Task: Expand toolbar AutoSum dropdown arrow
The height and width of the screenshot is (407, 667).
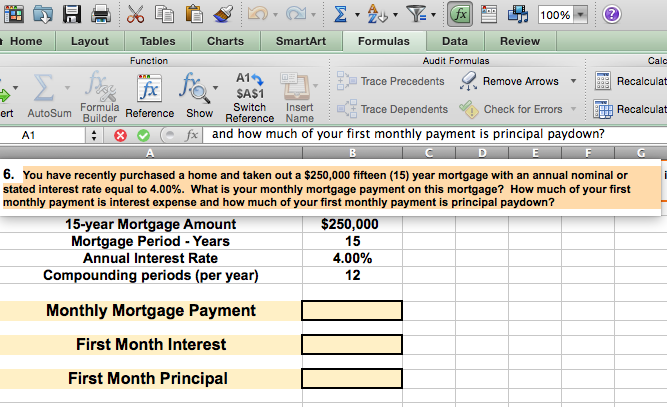Action: point(357,15)
